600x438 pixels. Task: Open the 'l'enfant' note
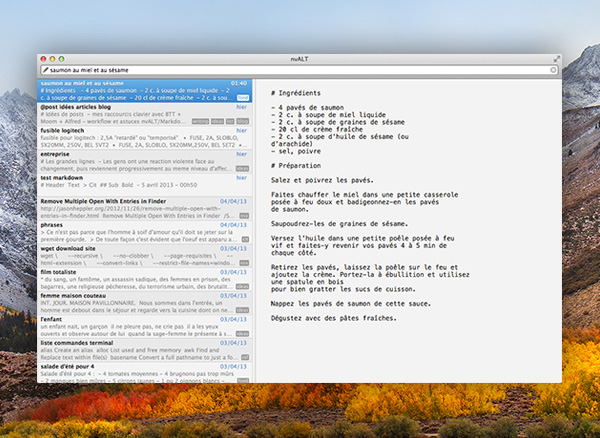coord(145,327)
